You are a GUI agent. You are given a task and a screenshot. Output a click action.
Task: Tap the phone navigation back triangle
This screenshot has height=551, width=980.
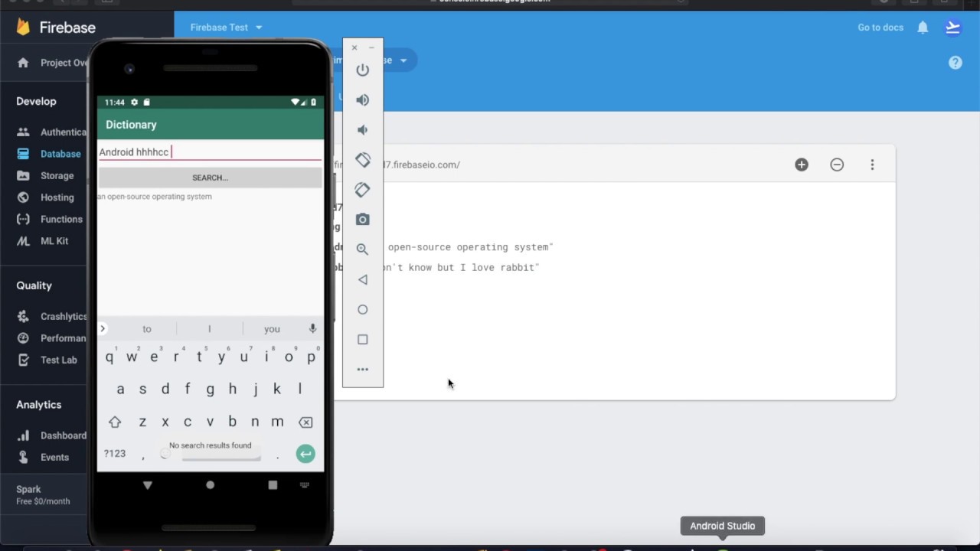(148, 485)
